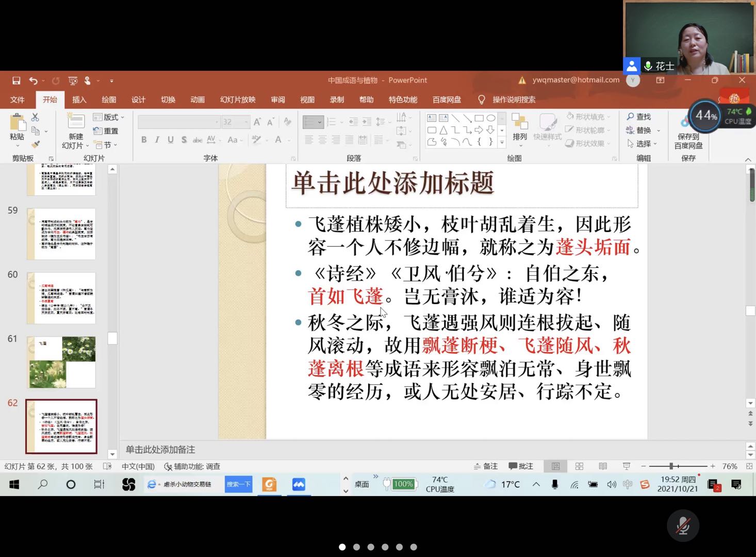Open Slide Sorter view in status bar
The image size is (756, 557).
click(579, 466)
